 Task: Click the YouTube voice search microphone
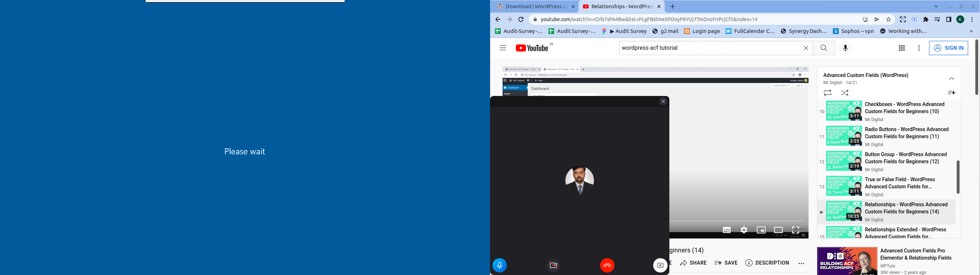[x=845, y=48]
